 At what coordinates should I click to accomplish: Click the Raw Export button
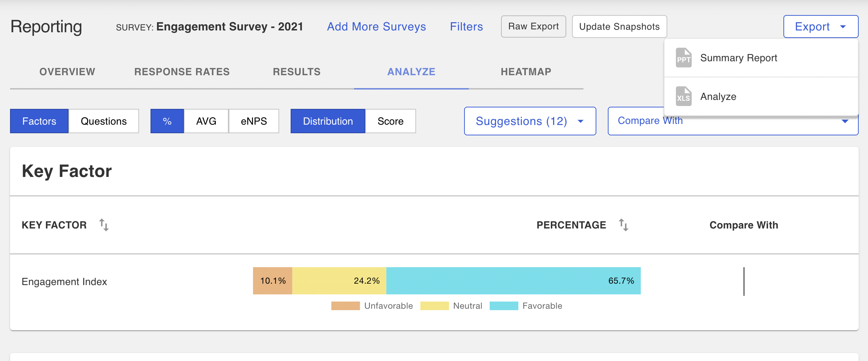click(533, 27)
